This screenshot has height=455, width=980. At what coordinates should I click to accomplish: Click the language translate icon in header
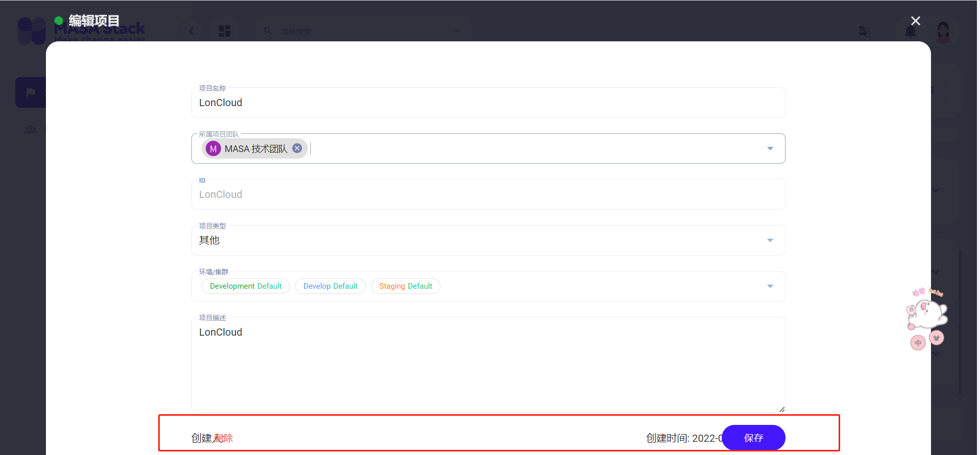864,32
